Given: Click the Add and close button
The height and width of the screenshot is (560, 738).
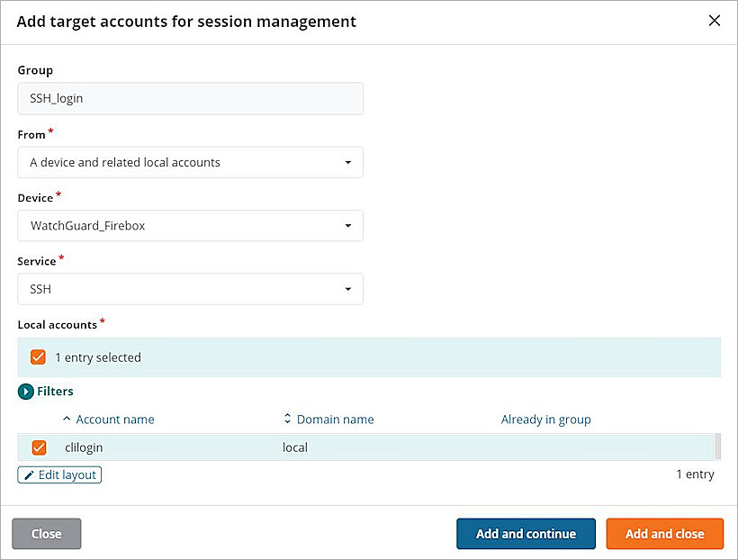Looking at the screenshot, I should 664,533.
